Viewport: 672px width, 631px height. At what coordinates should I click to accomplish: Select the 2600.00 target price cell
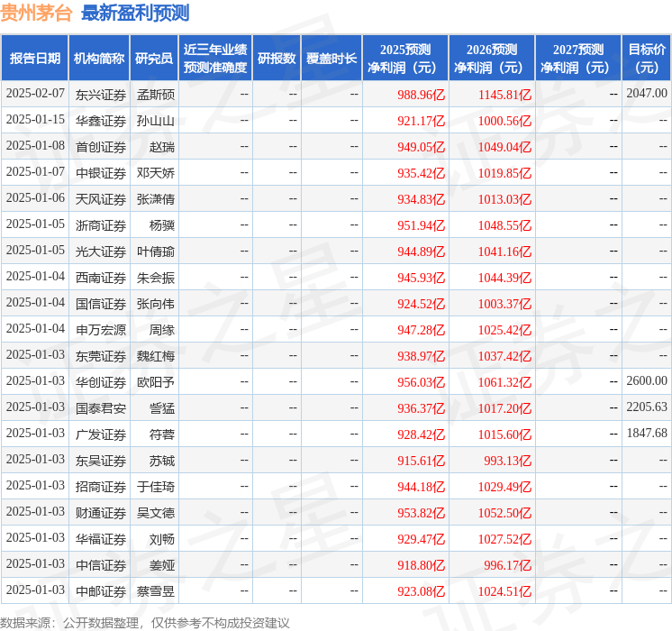pos(647,381)
